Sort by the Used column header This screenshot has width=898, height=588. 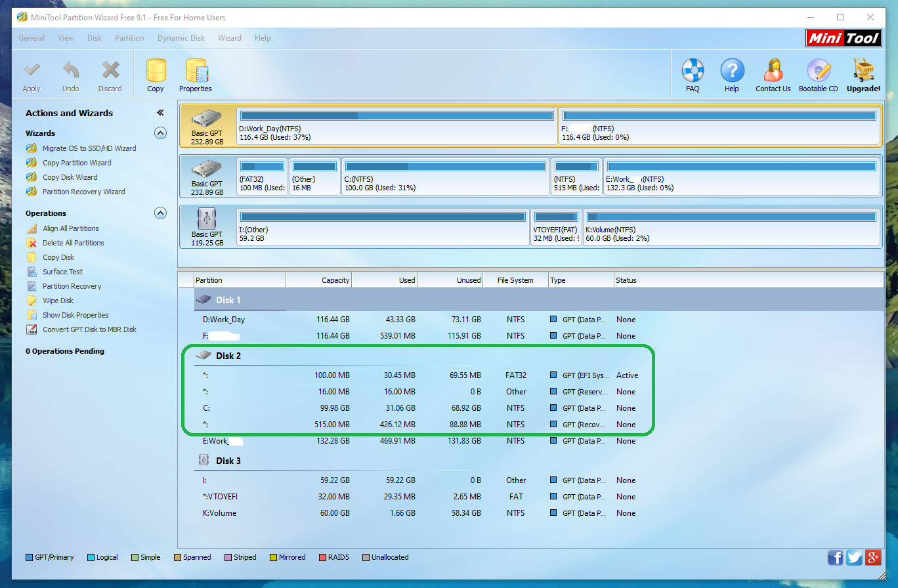pyautogui.click(x=385, y=280)
